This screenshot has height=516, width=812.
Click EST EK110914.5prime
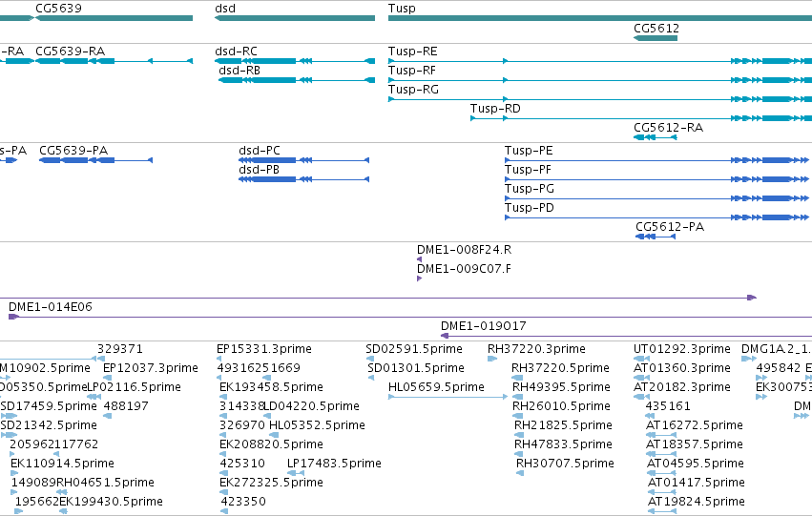point(62,464)
